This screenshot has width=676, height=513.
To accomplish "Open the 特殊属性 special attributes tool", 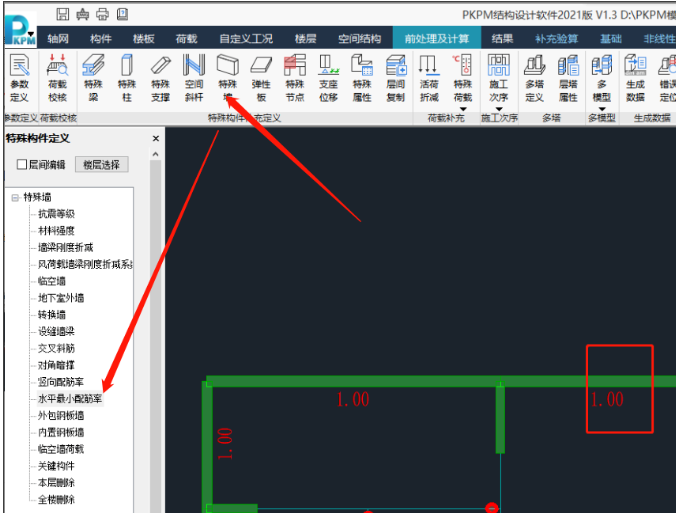I will [x=362, y=78].
